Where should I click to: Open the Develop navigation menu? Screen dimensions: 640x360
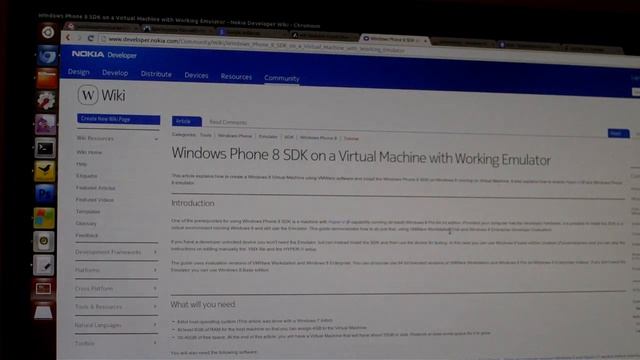click(115, 73)
